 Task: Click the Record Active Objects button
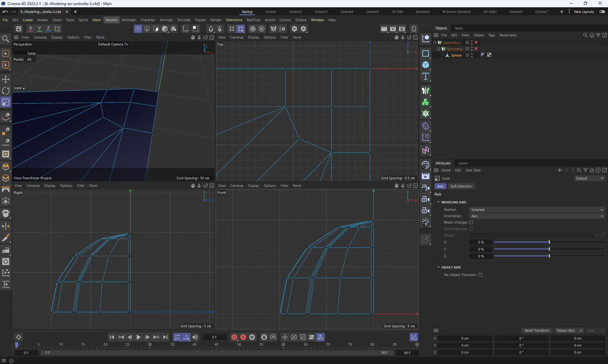pyautogui.click(x=234, y=337)
